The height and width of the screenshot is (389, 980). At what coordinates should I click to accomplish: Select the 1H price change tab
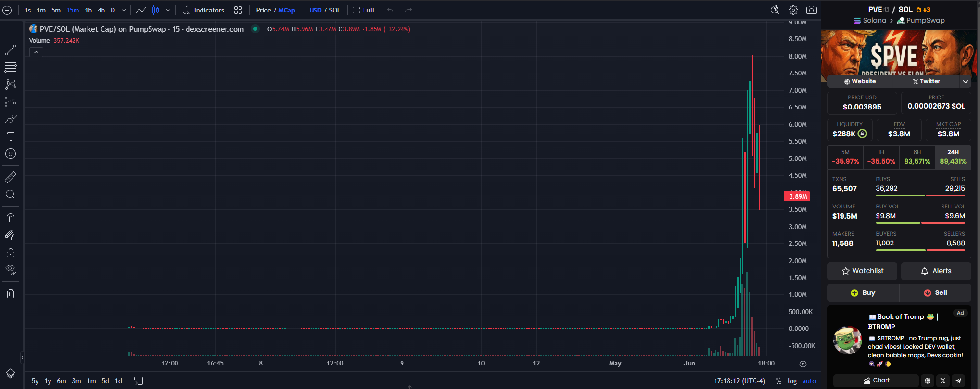point(881,157)
